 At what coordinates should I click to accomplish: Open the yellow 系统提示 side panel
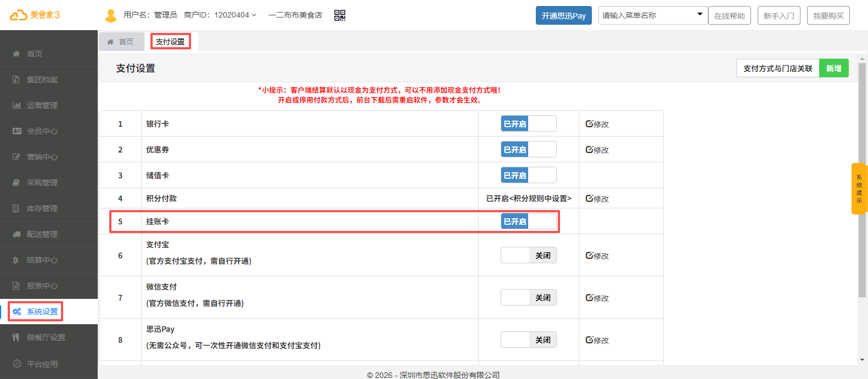point(859,189)
